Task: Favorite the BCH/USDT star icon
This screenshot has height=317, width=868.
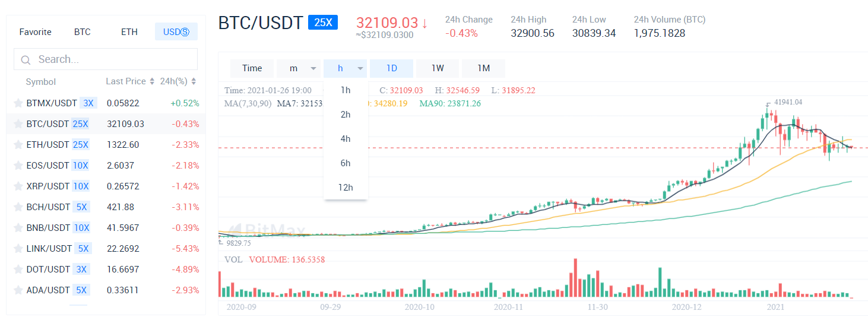Action: (18, 207)
